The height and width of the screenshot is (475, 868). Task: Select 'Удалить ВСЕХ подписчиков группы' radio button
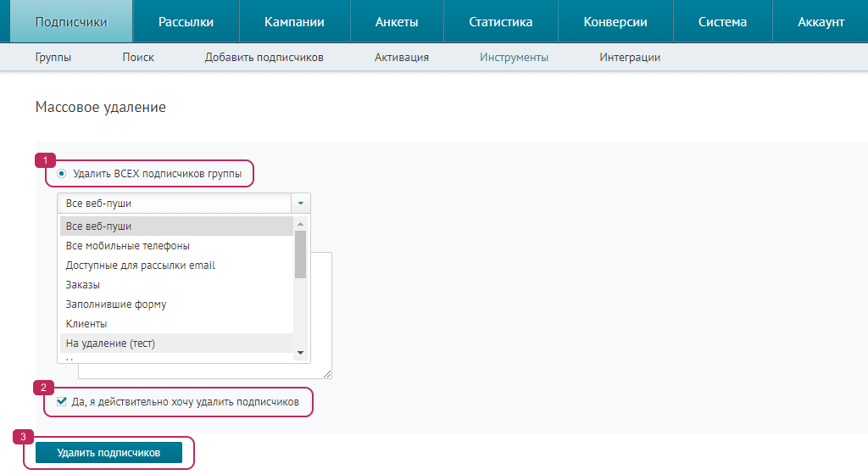coord(61,174)
